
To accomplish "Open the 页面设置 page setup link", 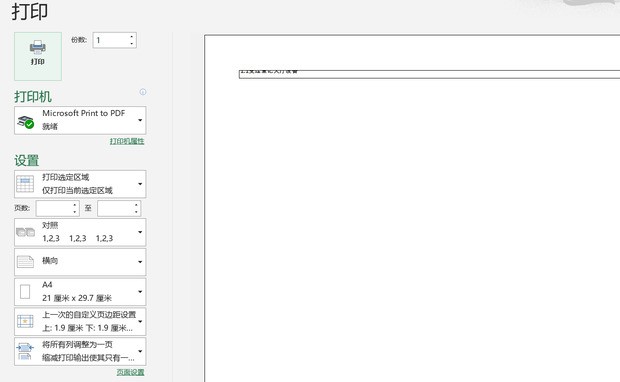I will [x=130, y=372].
